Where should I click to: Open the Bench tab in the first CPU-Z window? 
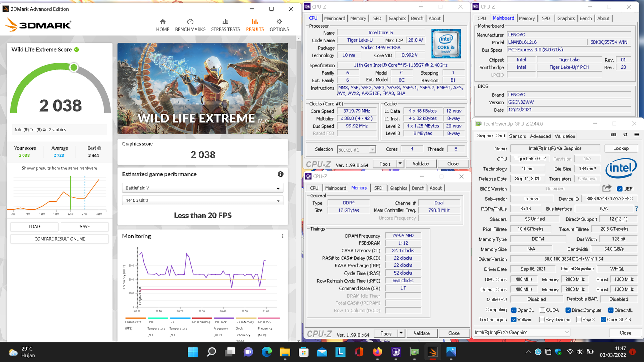417,18
